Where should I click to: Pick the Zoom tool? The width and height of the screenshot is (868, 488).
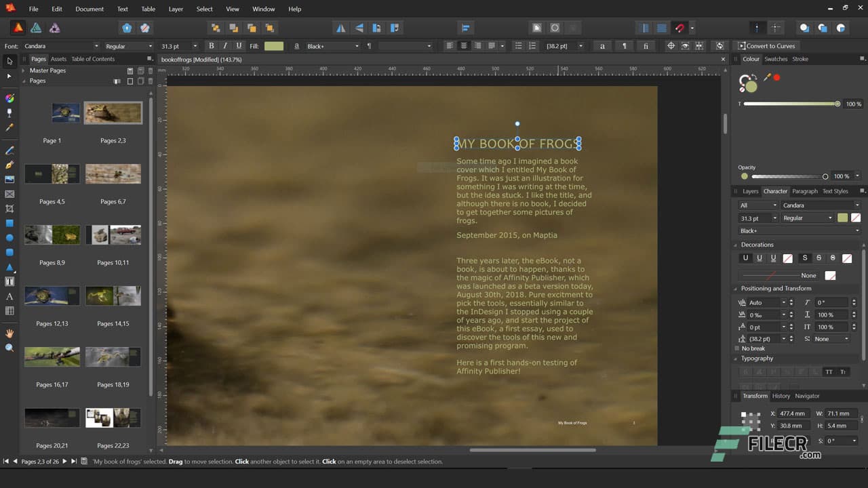9,347
